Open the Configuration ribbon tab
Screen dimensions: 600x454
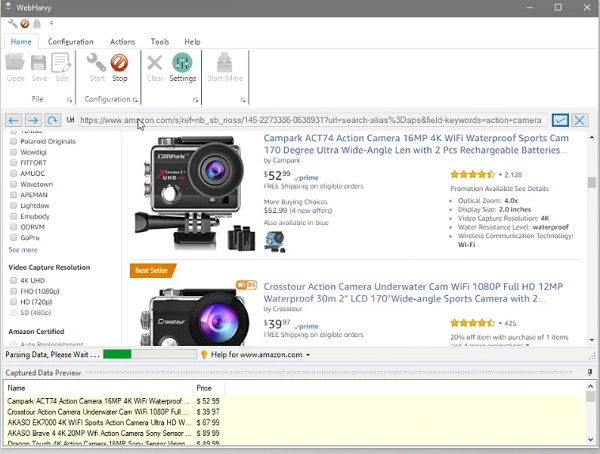pyautogui.click(x=70, y=42)
